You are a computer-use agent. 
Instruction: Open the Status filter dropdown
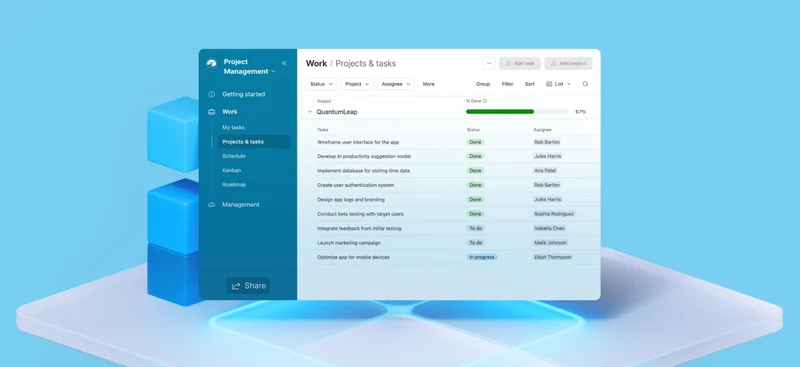[321, 84]
